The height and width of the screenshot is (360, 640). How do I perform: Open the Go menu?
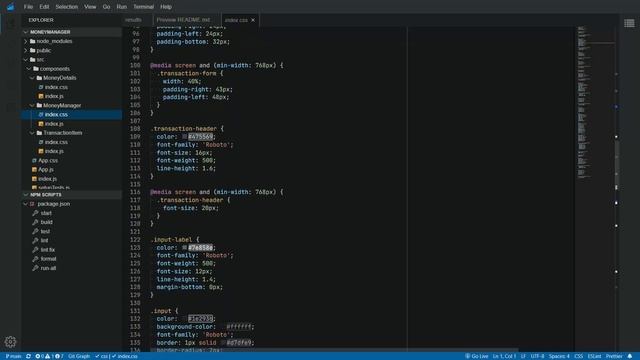pyautogui.click(x=106, y=7)
